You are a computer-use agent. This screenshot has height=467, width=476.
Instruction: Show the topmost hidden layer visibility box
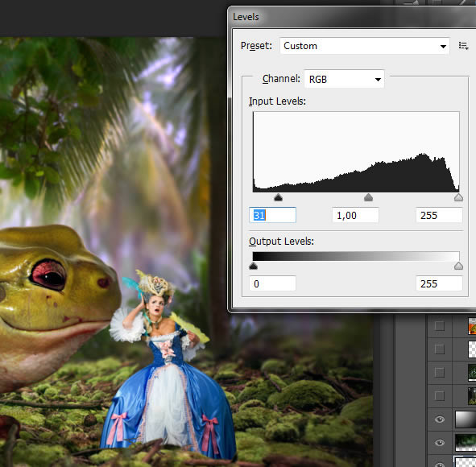click(x=440, y=326)
